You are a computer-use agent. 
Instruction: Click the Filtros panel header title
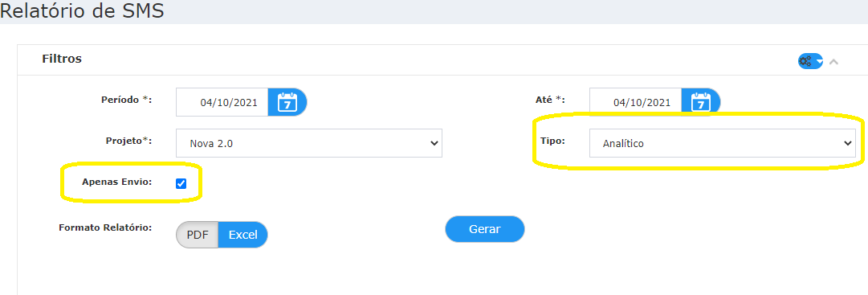pyautogui.click(x=62, y=58)
